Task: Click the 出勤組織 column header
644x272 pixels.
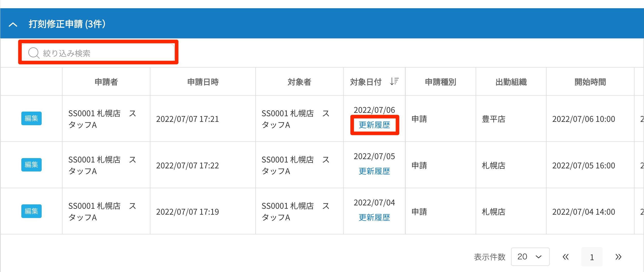Action: coord(511,82)
